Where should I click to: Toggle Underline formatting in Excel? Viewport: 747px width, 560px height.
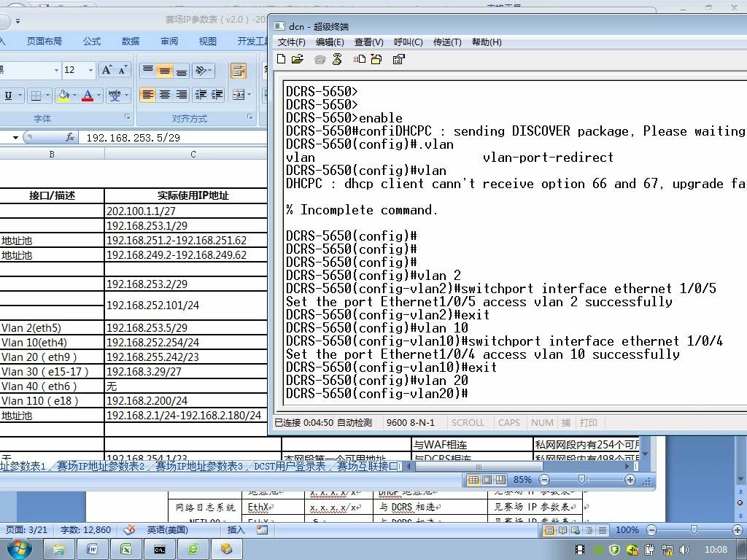[8, 96]
